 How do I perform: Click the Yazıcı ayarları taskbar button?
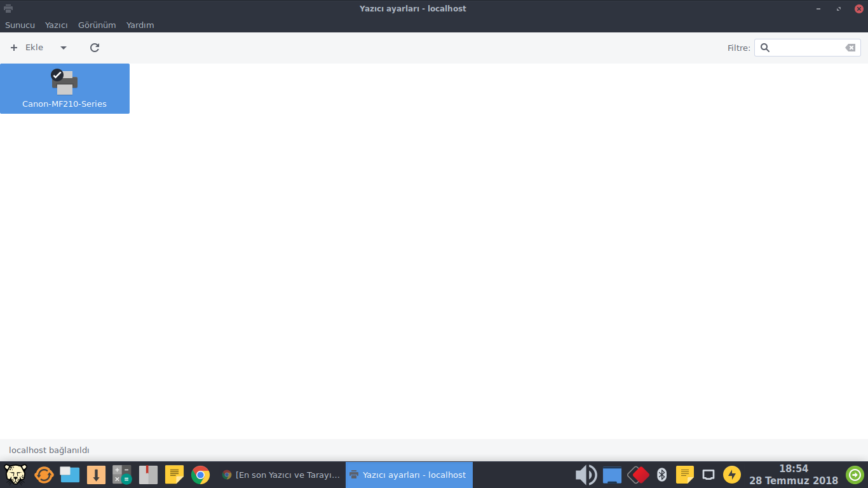point(409,475)
